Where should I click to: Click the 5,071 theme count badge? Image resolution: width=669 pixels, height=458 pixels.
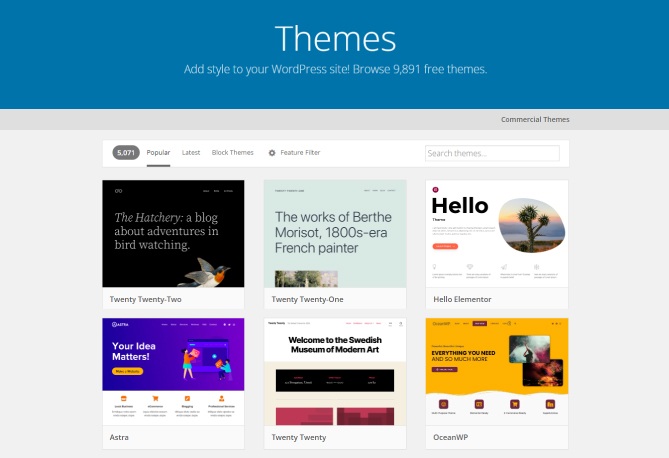(x=126, y=152)
